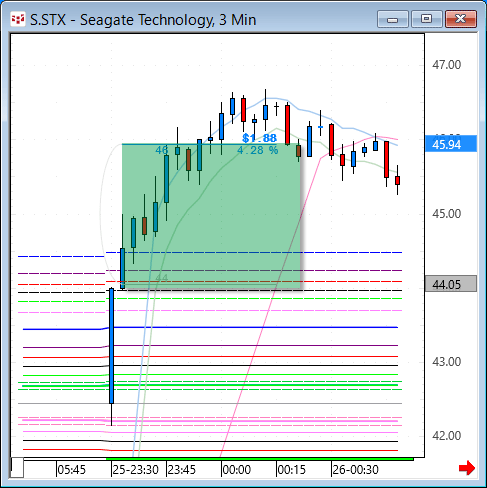Viewport: 487px width, 488px height.
Task: Click the S.STX Seagate Technology window title
Action: (143, 20)
